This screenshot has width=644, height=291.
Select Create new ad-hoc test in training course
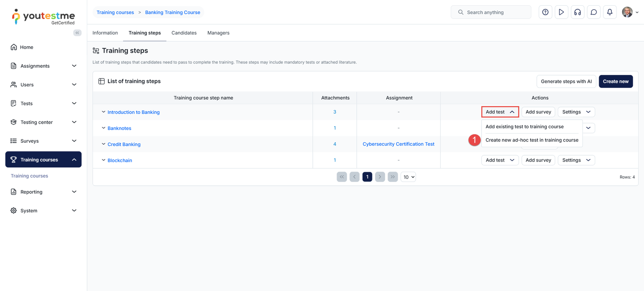coord(532,140)
